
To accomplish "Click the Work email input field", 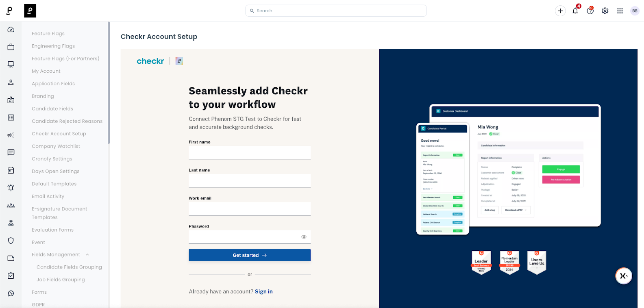I will [250, 209].
